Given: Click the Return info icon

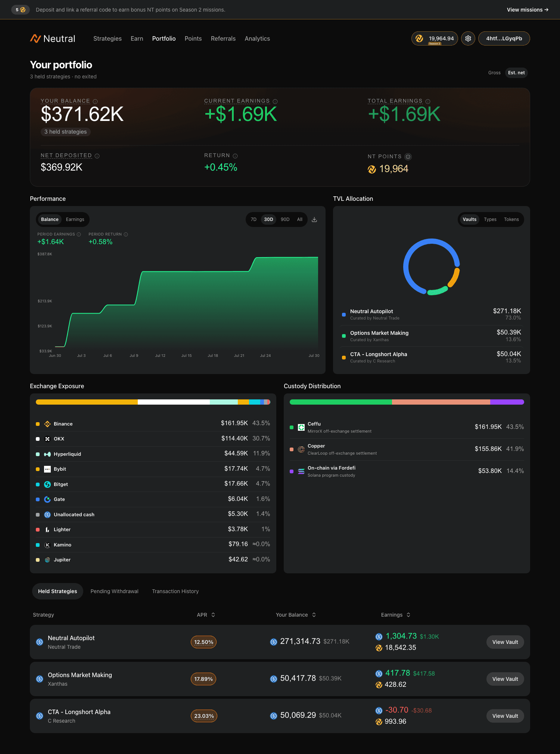Looking at the screenshot, I should pyautogui.click(x=235, y=156).
